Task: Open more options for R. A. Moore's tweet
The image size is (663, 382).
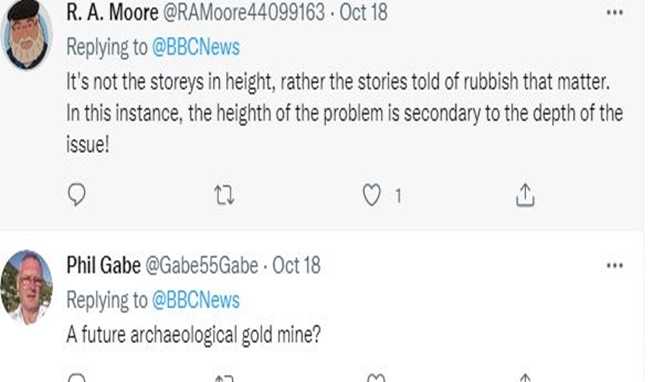Action: [x=614, y=13]
